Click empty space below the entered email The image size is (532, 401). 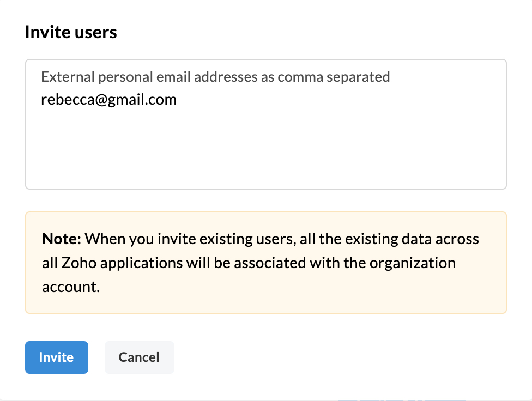(265, 149)
